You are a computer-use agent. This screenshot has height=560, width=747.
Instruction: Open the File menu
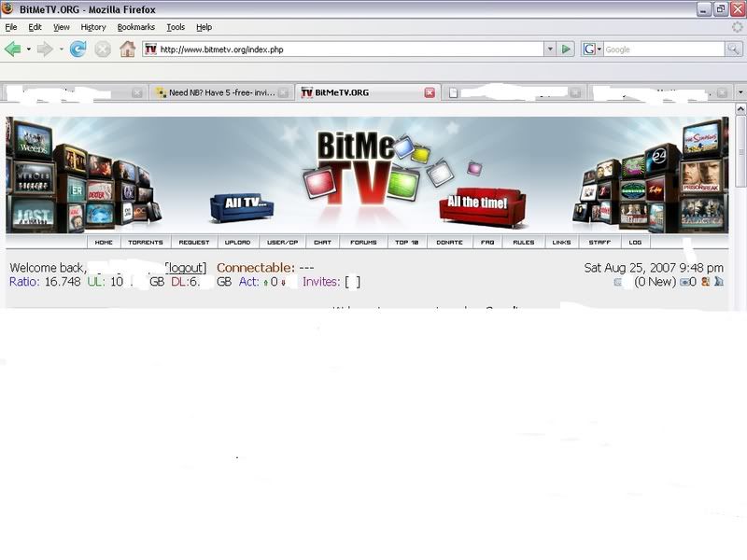(11, 27)
